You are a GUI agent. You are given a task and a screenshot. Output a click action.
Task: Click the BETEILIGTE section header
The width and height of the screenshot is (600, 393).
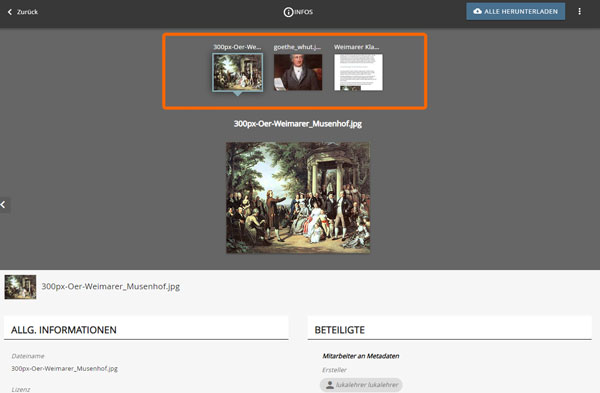pyautogui.click(x=449, y=329)
